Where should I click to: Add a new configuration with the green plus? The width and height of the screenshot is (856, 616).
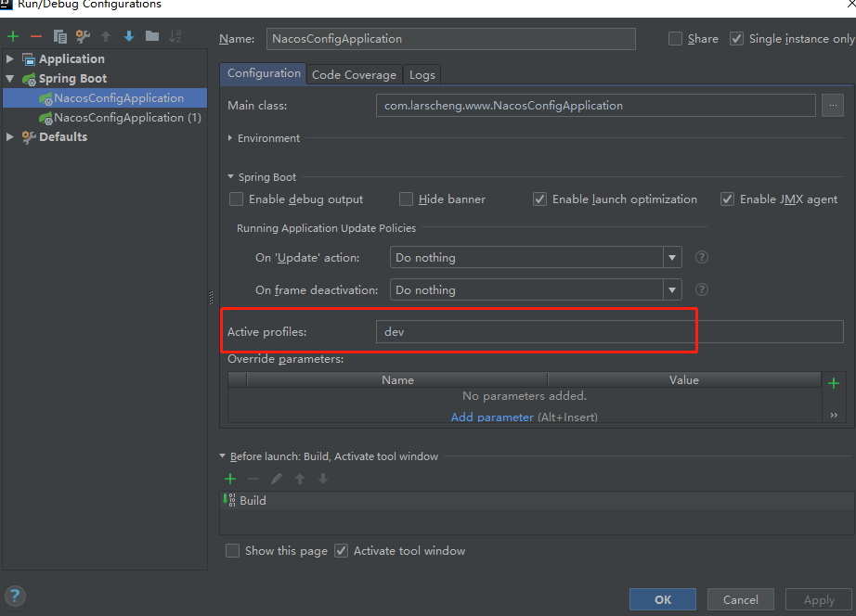[x=13, y=36]
